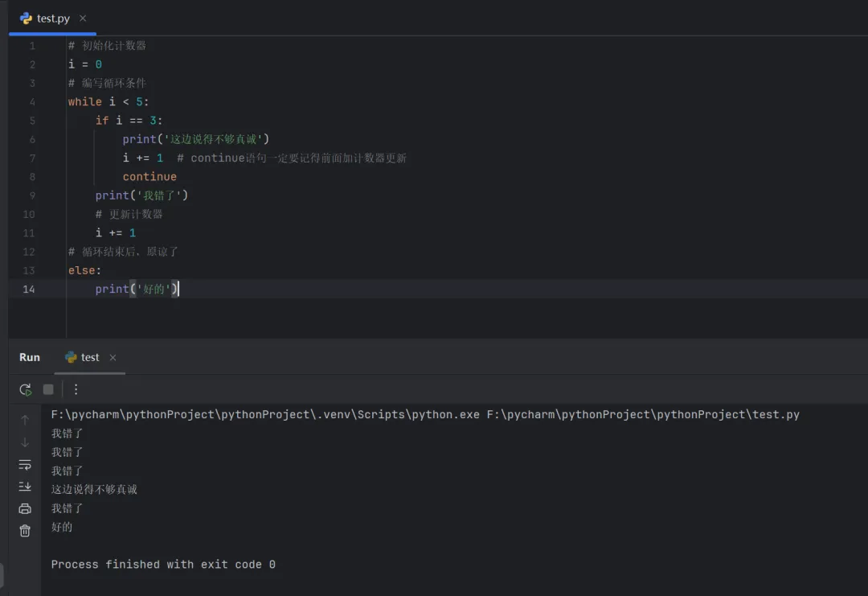
Task: Click the stop process button
Action: 48,389
